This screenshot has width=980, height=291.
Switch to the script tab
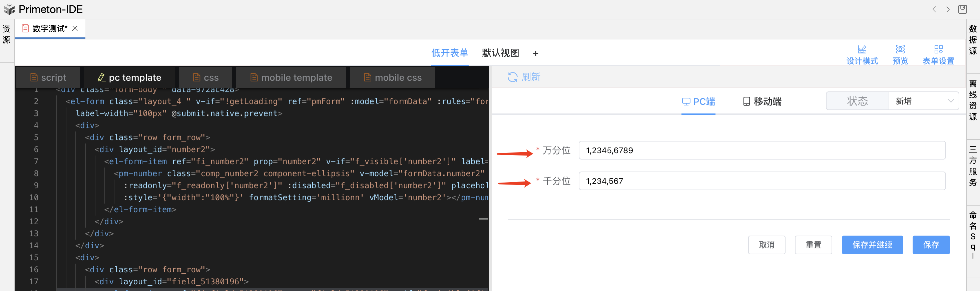pyautogui.click(x=48, y=78)
